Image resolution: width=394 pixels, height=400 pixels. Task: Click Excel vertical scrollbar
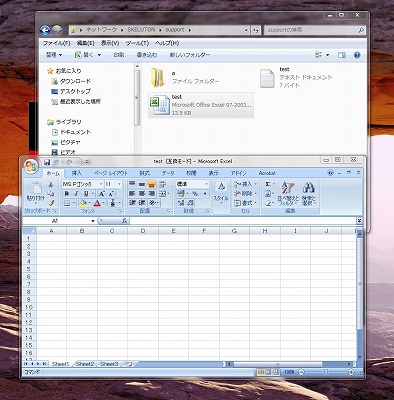click(x=359, y=283)
